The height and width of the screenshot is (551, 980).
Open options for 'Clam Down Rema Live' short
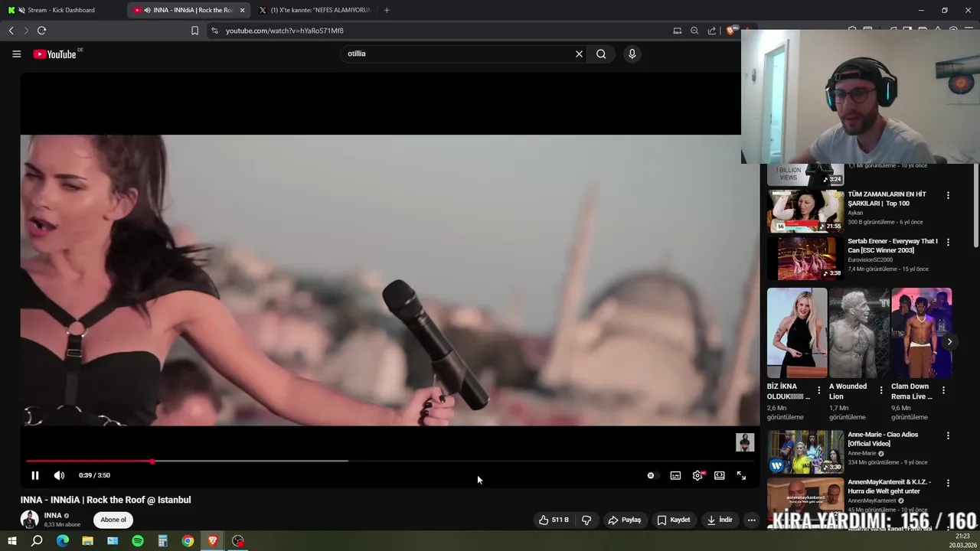(x=942, y=390)
